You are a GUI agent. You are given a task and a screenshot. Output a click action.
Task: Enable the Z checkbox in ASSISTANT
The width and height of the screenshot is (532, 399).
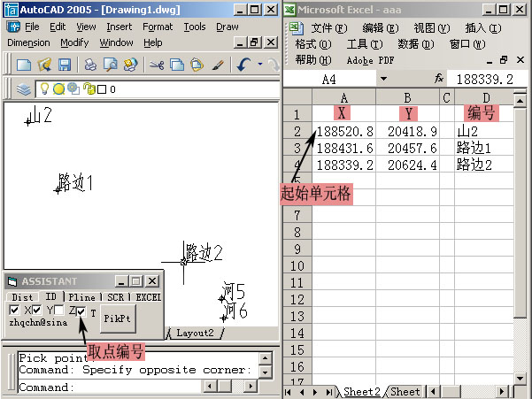59,311
